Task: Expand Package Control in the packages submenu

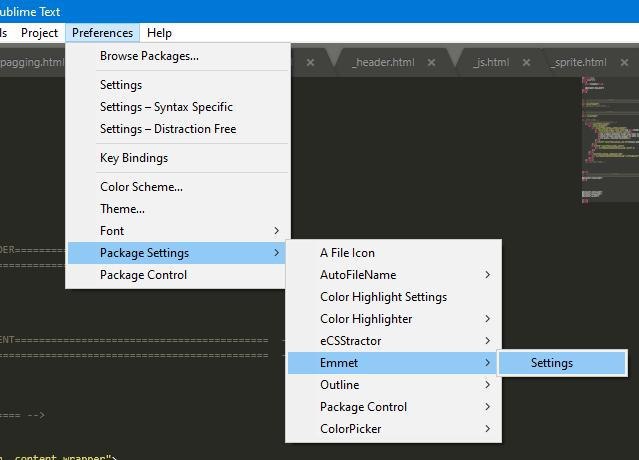Action: [x=394, y=407]
